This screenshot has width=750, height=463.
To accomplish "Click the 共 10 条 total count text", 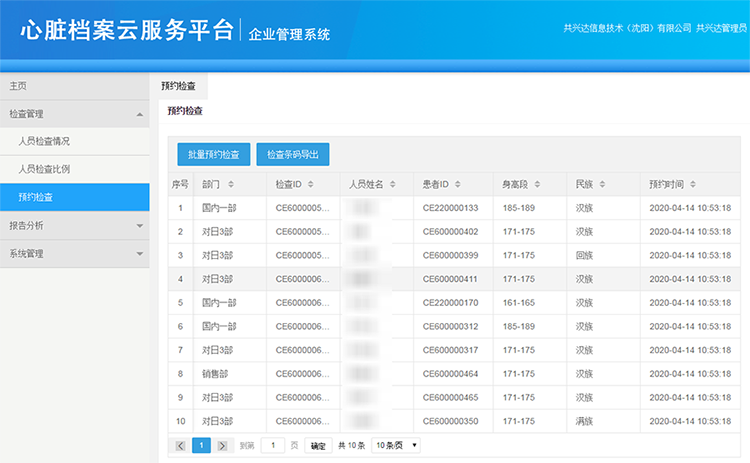I will coord(352,446).
